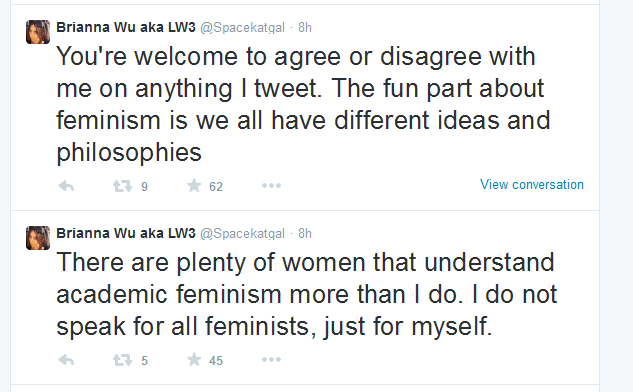Show the 9 retweets count
633x392 pixels.
click(x=145, y=187)
